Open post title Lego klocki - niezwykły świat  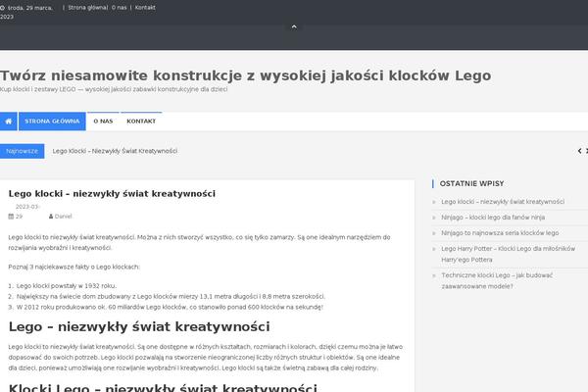112,194
